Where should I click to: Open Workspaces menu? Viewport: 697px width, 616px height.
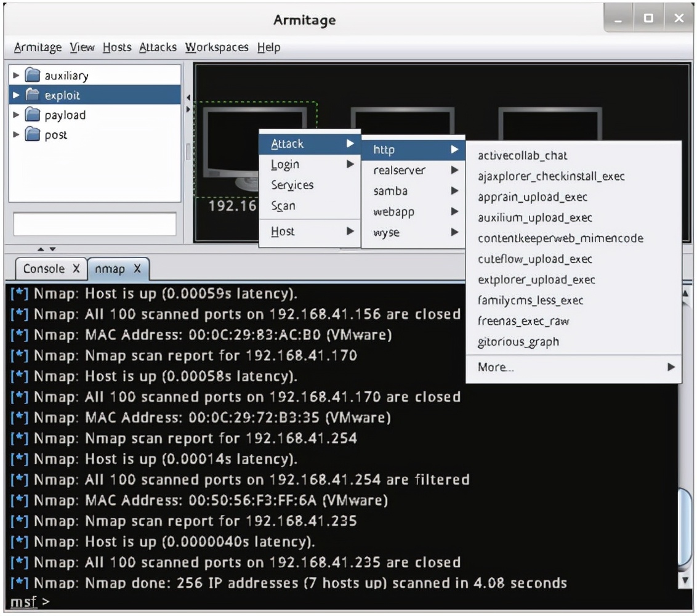click(x=217, y=47)
